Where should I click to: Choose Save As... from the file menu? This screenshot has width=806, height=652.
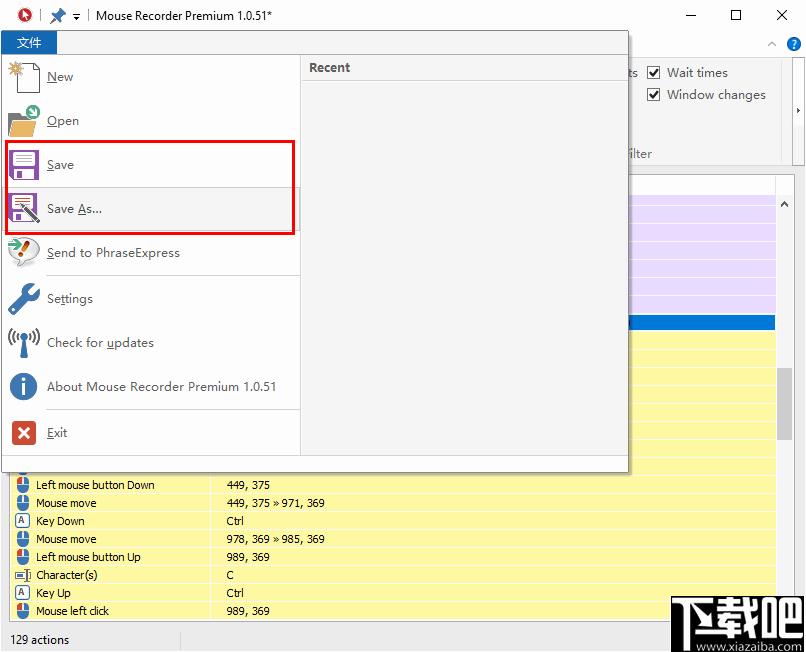coord(151,209)
